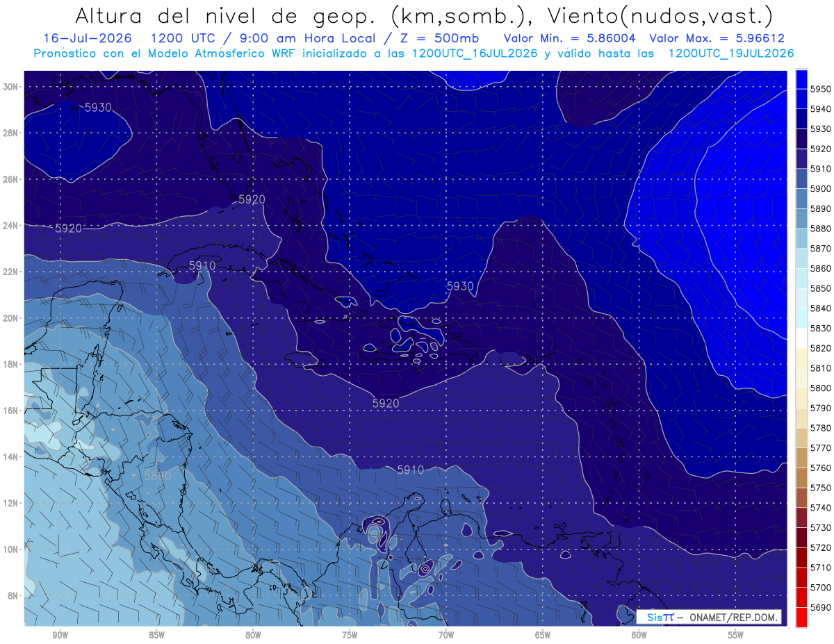Click legend swatch between 5760 and 5770
This screenshot has width=834, height=644.
click(802, 457)
